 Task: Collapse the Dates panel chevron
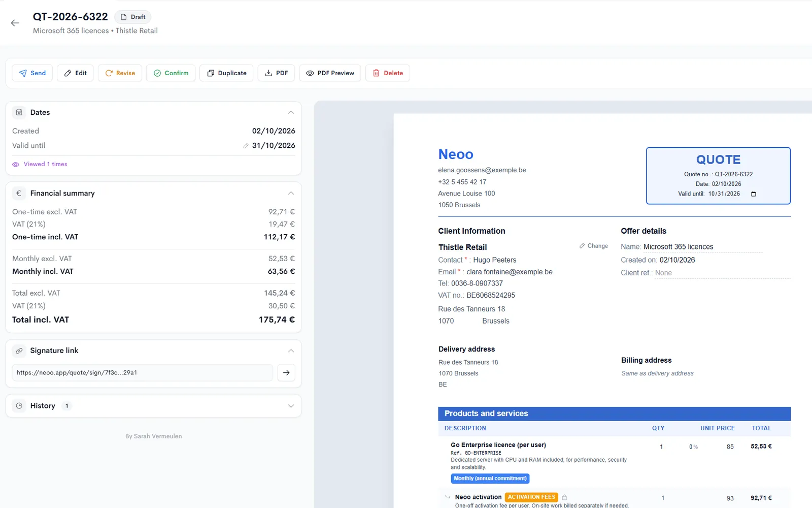(291, 112)
